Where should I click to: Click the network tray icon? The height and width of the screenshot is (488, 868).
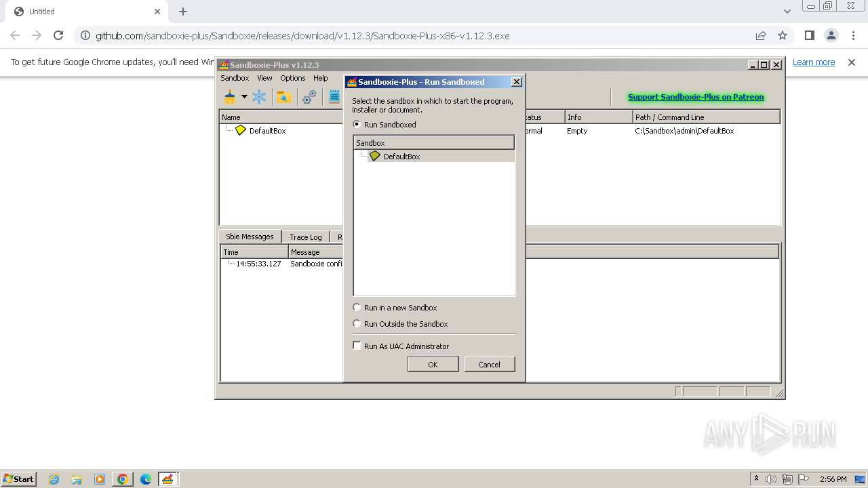(787, 479)
